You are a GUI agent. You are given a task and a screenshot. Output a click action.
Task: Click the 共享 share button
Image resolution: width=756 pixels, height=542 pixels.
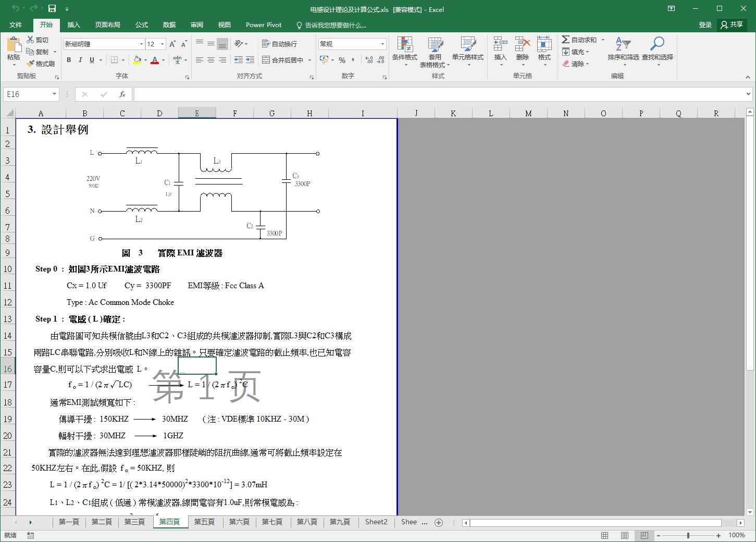[x=732, y=24]
